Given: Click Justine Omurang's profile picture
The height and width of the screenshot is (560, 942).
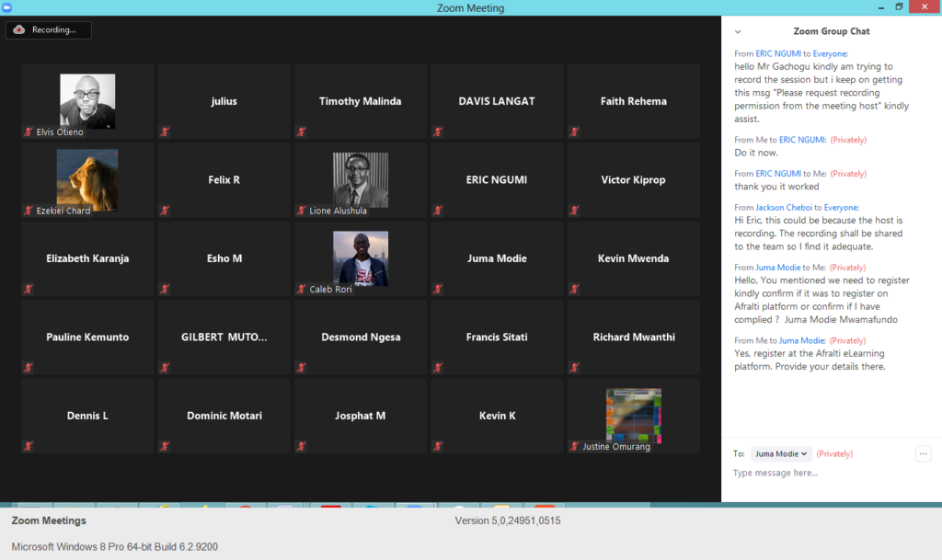Looking at the screenshot, I should pos(634,416).
